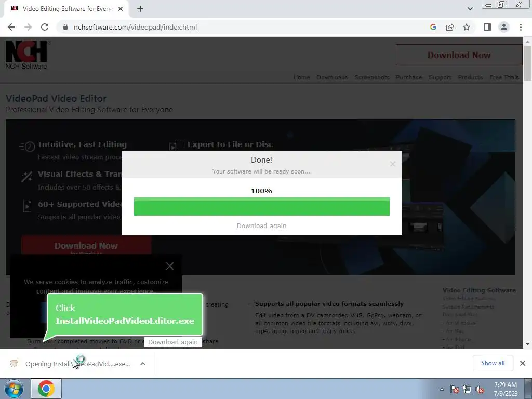
Task: Close the Done! download dialog
Action: click(x=393, y=164)
